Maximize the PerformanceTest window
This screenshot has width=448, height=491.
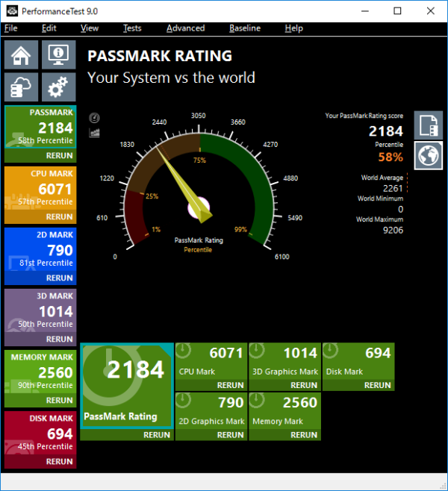(x=397, y=11)
